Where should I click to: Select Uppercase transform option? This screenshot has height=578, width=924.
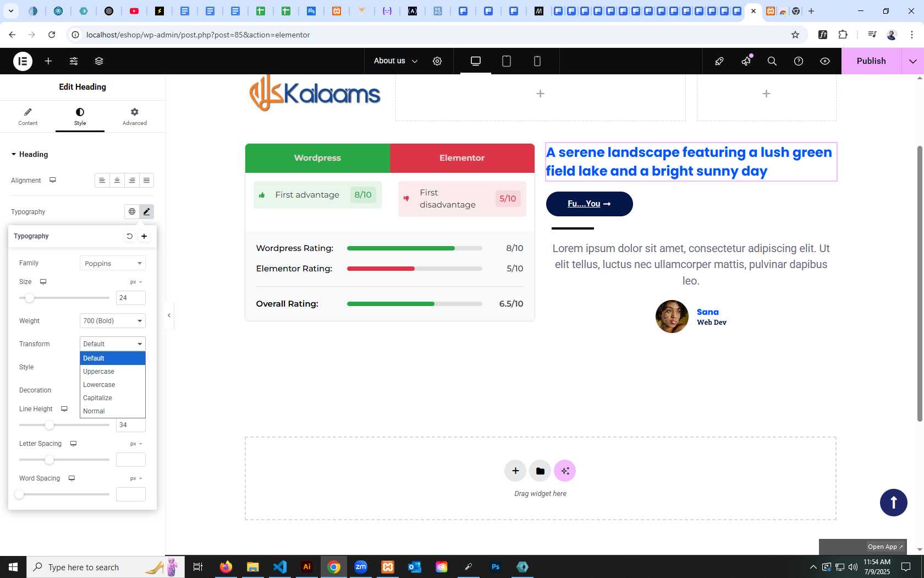(x=113, y=372)
